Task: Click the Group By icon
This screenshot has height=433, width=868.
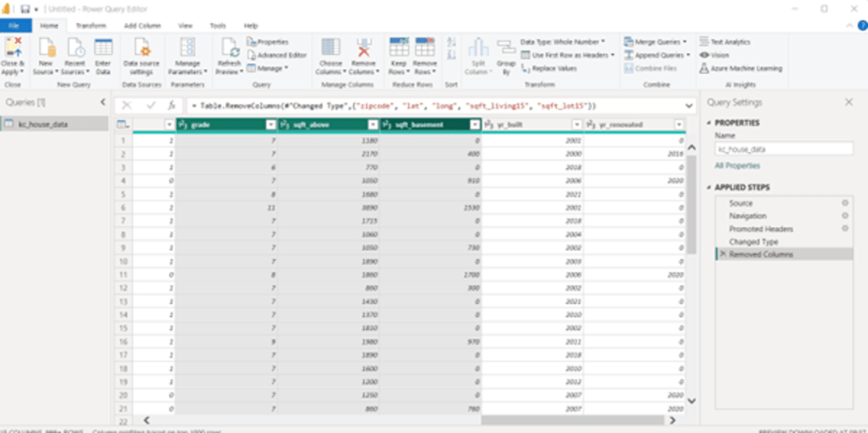Action: pyautogui.click(x=506, y=48)
